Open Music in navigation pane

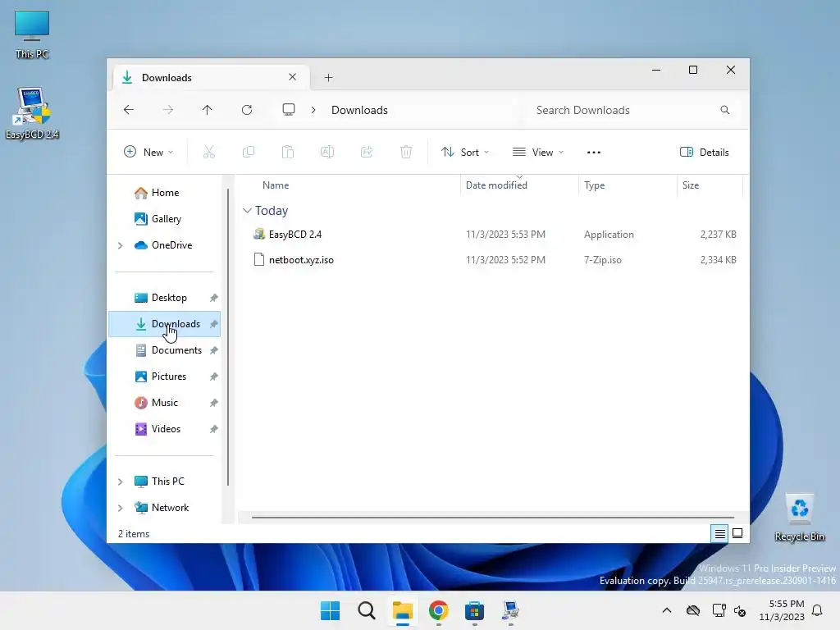(164, 403)
